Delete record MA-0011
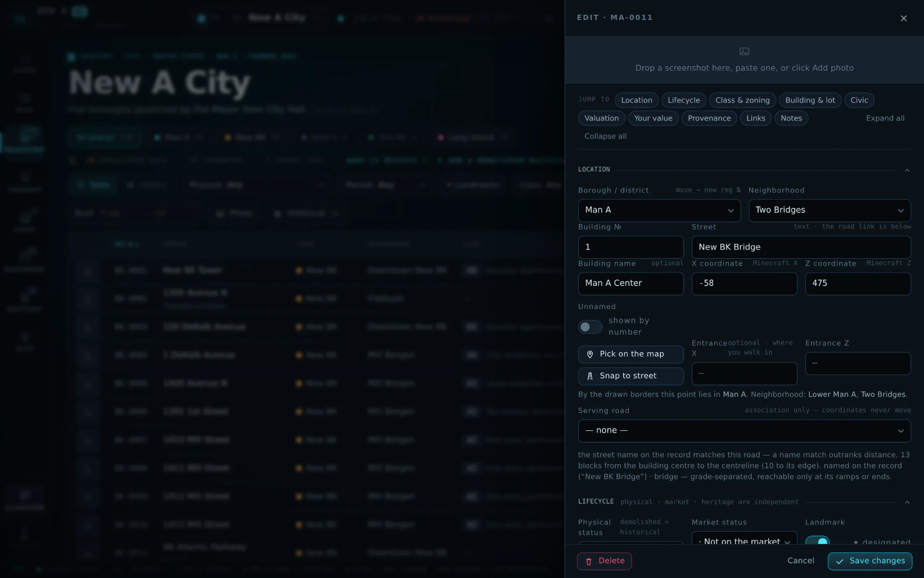 coord(604,561)
